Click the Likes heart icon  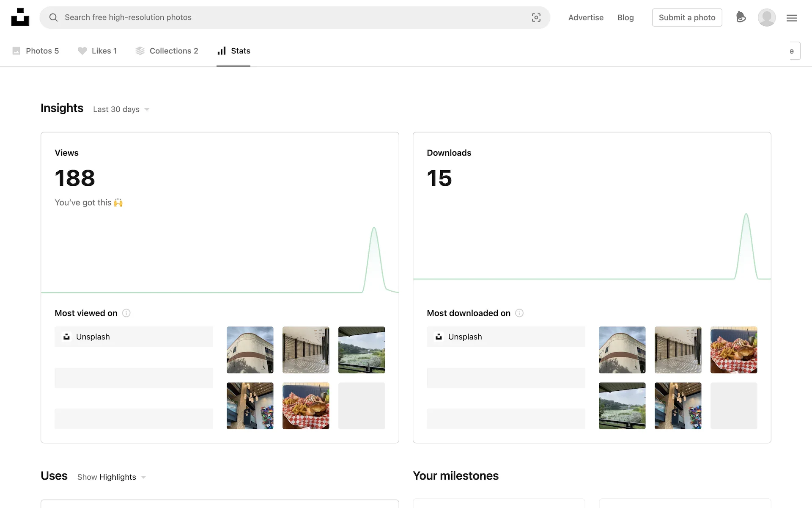tap(82, 51)
